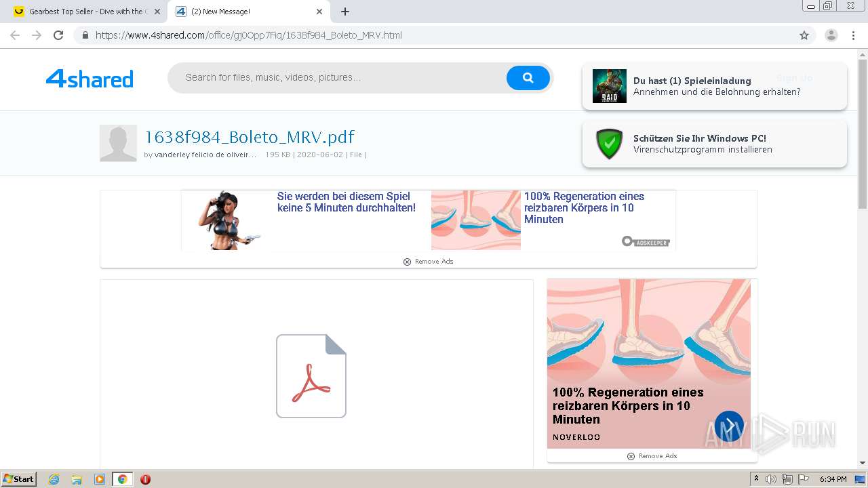Image resolution: width=868 pixels, height=488 pixels.
Task: Click the Adskeeper logo
Action: [646, 241]
